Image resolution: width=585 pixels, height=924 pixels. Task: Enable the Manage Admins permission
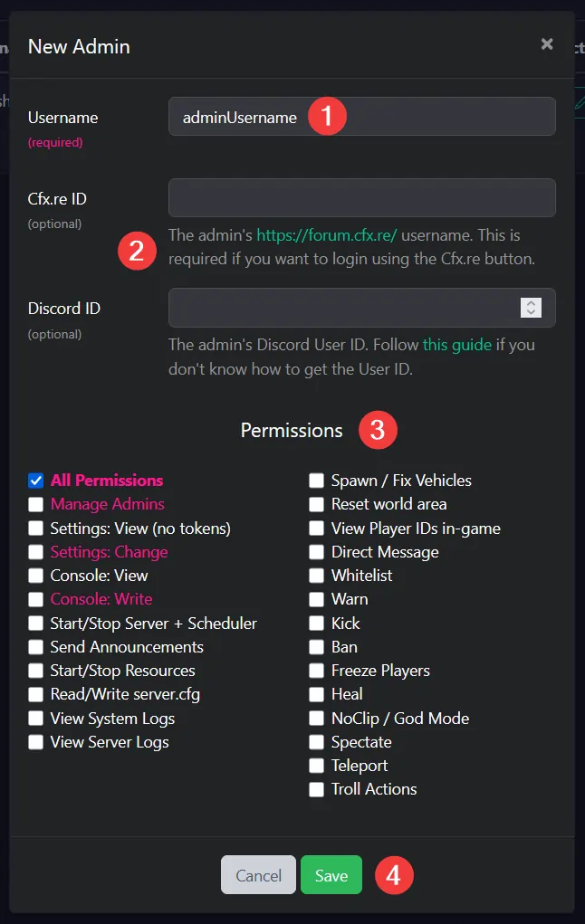coord(36,504)
